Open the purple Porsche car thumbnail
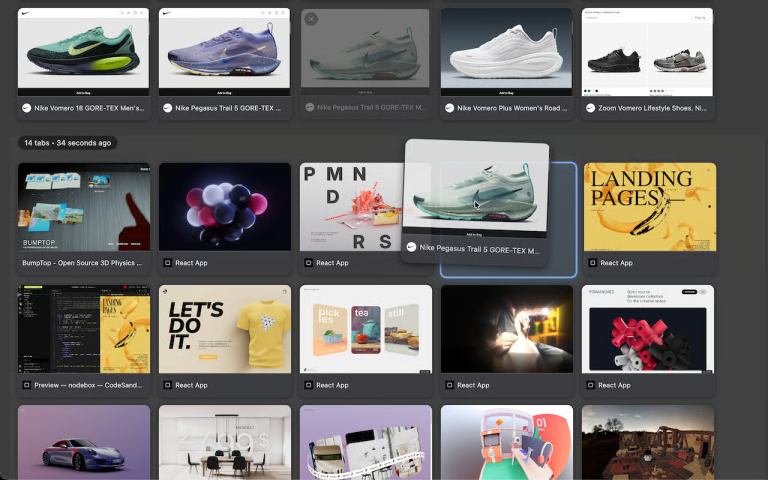Image resolution: width=768 pixels, height=480 pixels. coord(84,442)
